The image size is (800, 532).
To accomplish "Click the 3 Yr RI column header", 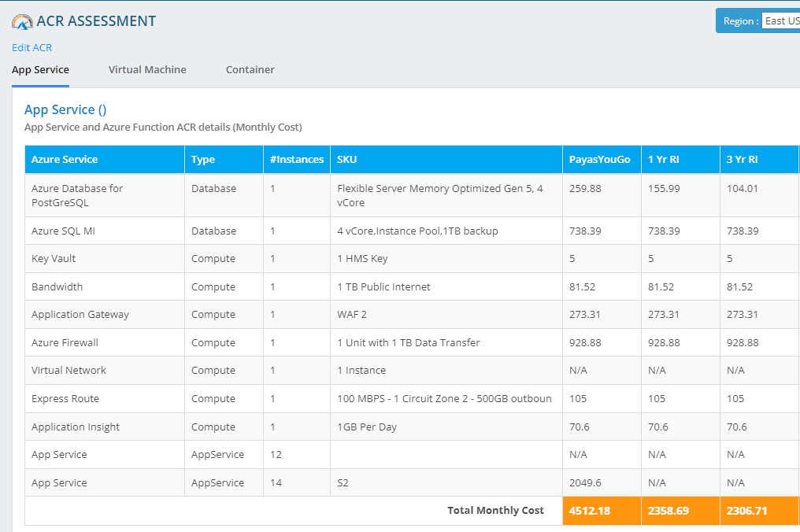I will coord(759,160).
